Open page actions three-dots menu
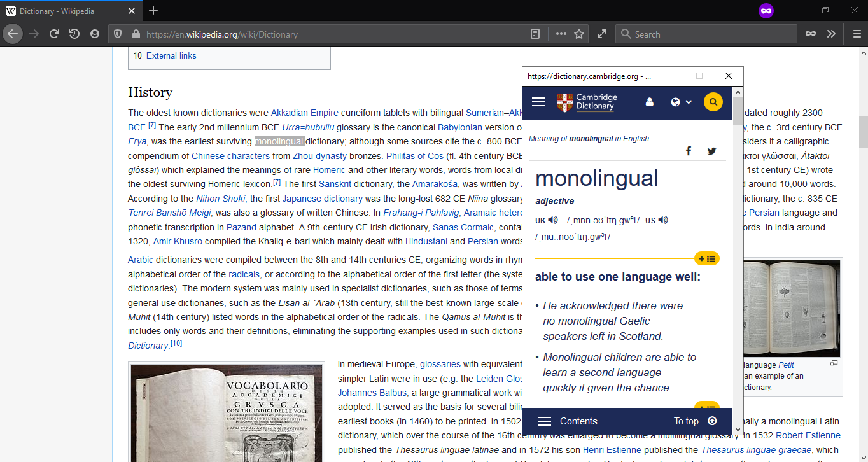The height and width of the screenshot is (462, 868). pyautogui.click(x=561, y=34)
